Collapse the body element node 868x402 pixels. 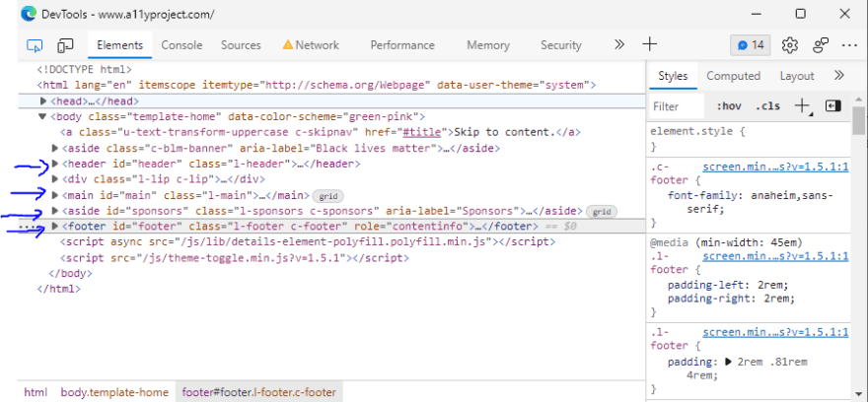pos(42,116)
